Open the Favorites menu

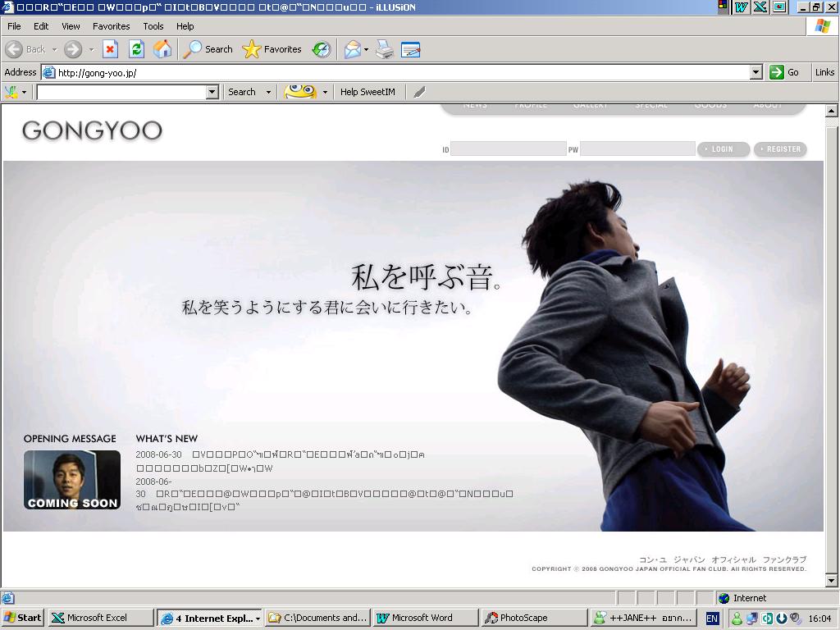tap(111, 26)
